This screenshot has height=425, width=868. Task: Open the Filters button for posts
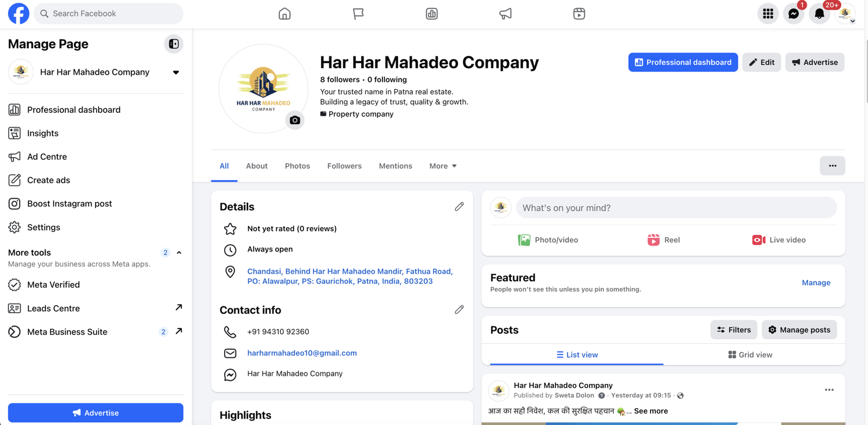point(733,330)
